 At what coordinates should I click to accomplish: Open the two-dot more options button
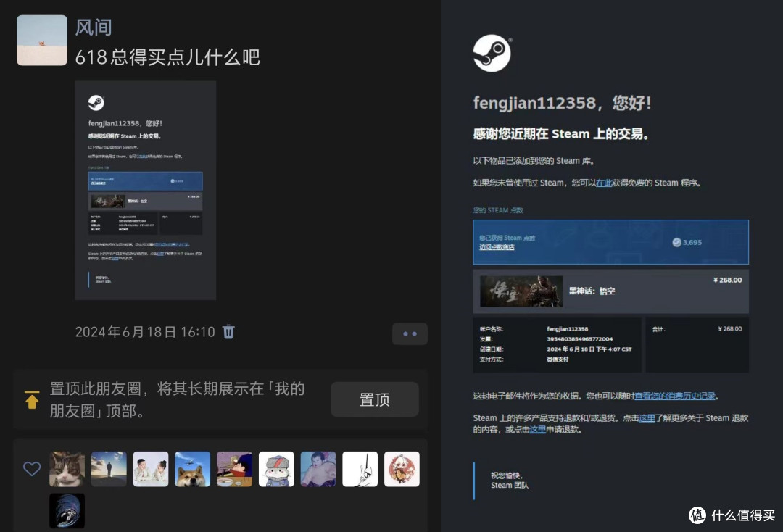pos(410,334)
